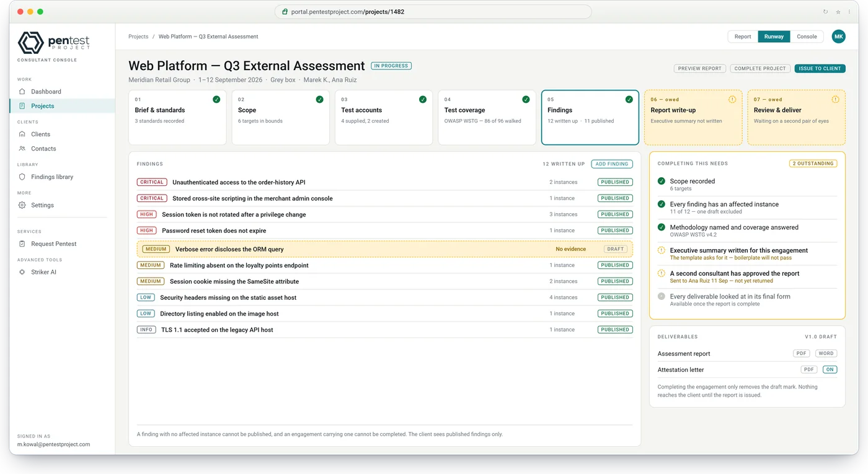The image size is (868, 474).
Task: Switch to the Report tab
Action: (x=743, y=37)
